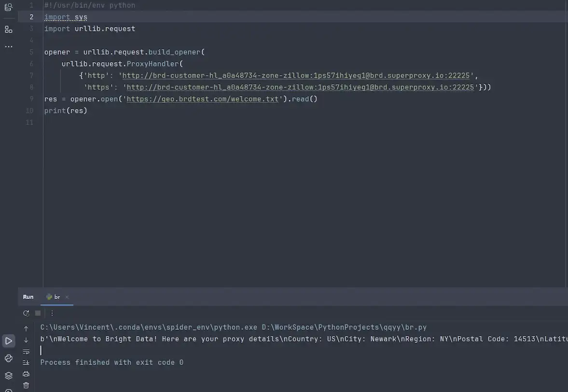Print the console output

click(26, 374)
